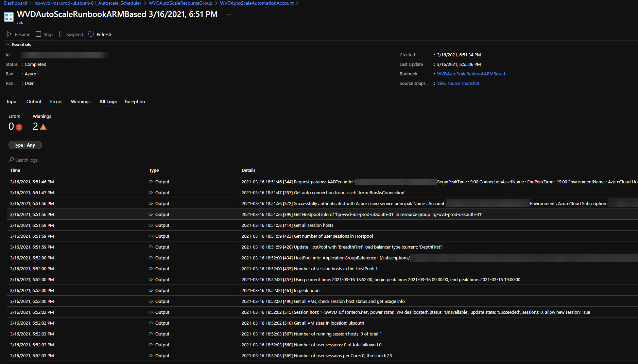
Task: Click the Refresh circular arrow icon
Action: (91, 34)
